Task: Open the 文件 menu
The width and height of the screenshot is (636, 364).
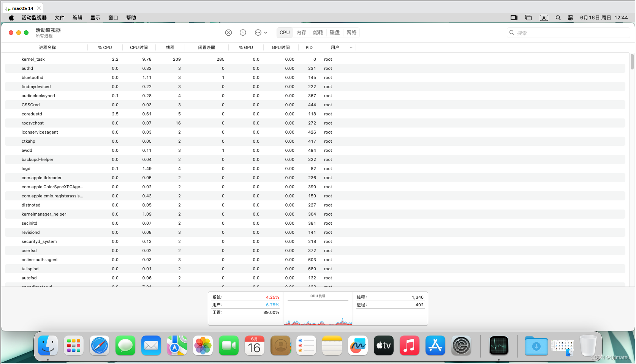Action: pyautogui.click(x=60, y=17)
